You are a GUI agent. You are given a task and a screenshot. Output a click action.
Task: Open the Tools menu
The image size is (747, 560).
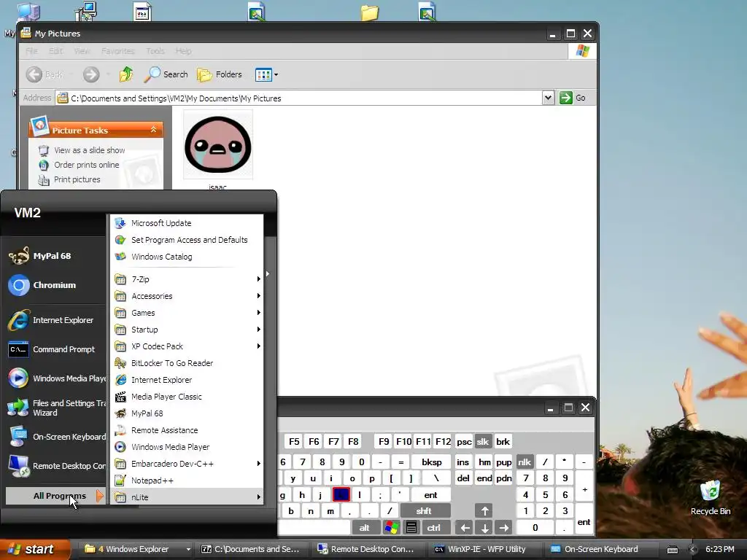tap(155, 50)
